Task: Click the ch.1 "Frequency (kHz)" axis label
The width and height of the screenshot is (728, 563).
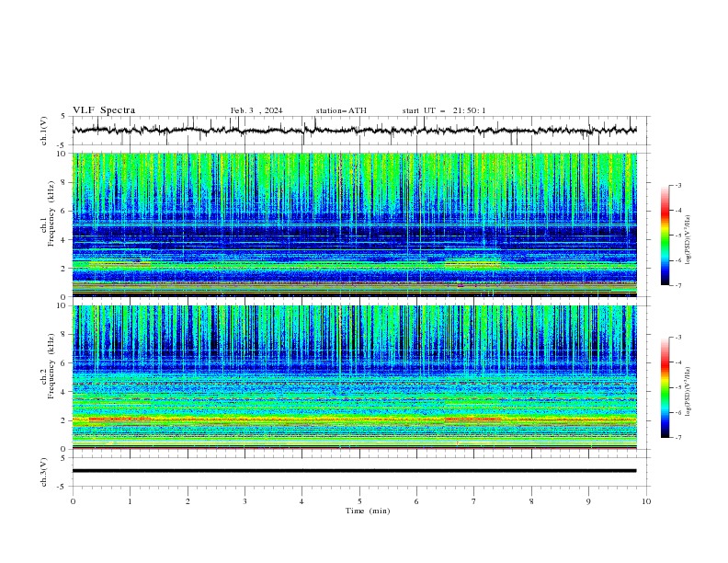Action: point(51,213)
